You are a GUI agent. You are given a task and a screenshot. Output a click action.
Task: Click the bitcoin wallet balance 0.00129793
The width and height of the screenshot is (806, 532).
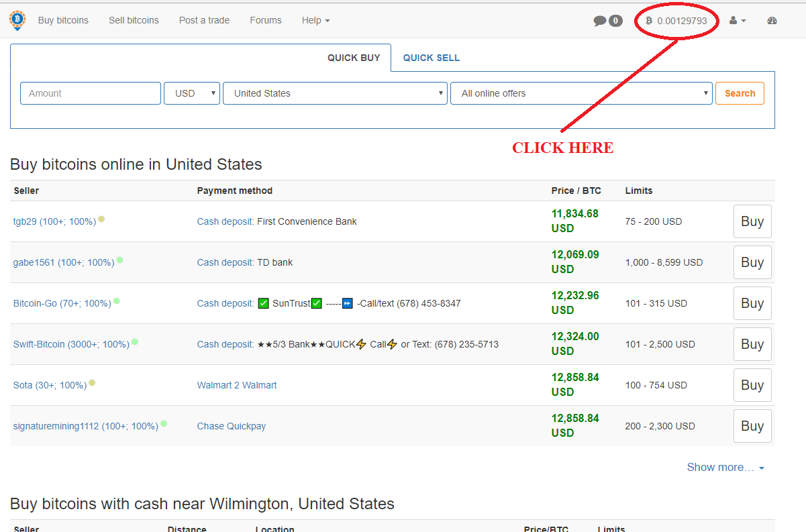click(676, 21)
